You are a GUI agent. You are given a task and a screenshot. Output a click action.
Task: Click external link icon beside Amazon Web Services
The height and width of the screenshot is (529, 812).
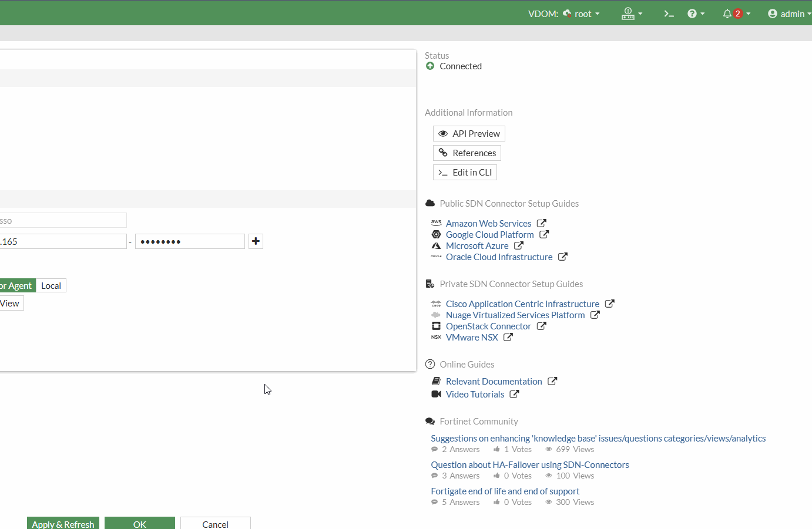point(542,223)
